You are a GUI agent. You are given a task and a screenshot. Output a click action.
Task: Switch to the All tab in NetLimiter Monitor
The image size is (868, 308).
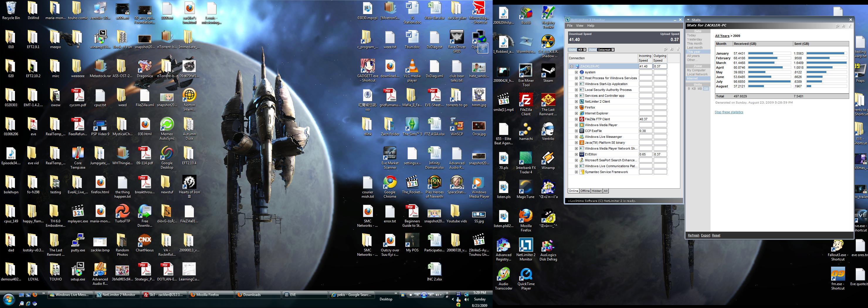click(606, 191)
